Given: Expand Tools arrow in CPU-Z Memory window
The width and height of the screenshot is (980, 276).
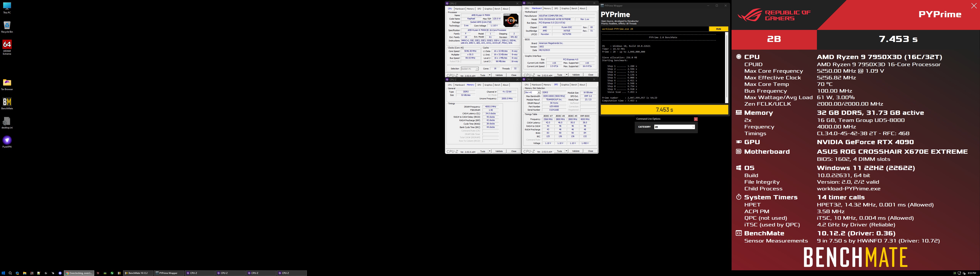Looking at the screenshot, I should [x=490, y=151].
